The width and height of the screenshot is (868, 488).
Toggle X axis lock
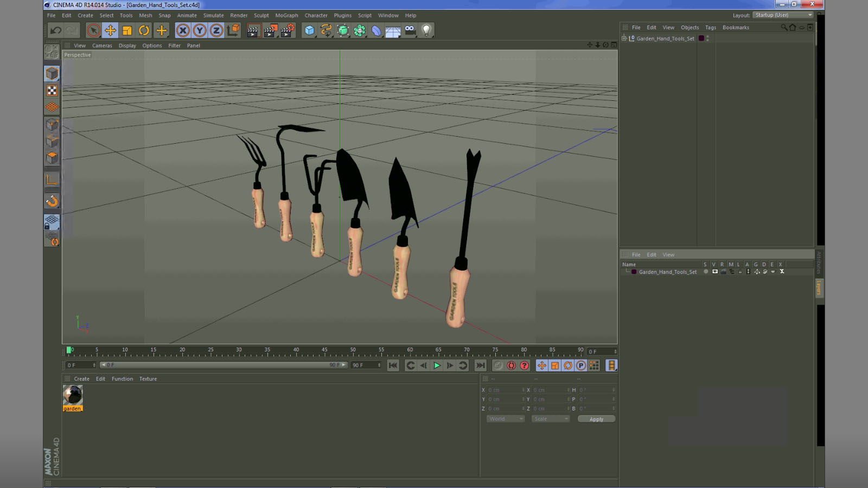point(183,30)
